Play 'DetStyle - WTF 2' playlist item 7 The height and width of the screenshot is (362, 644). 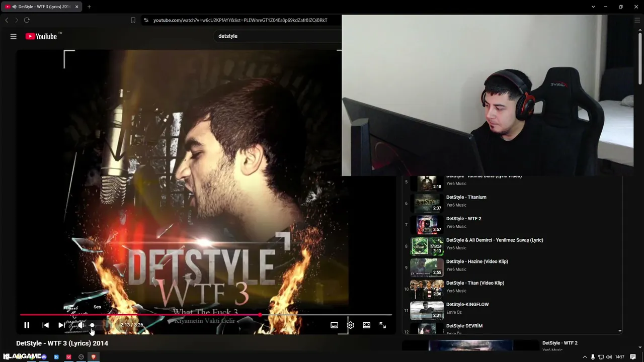(x=463, y=219)
